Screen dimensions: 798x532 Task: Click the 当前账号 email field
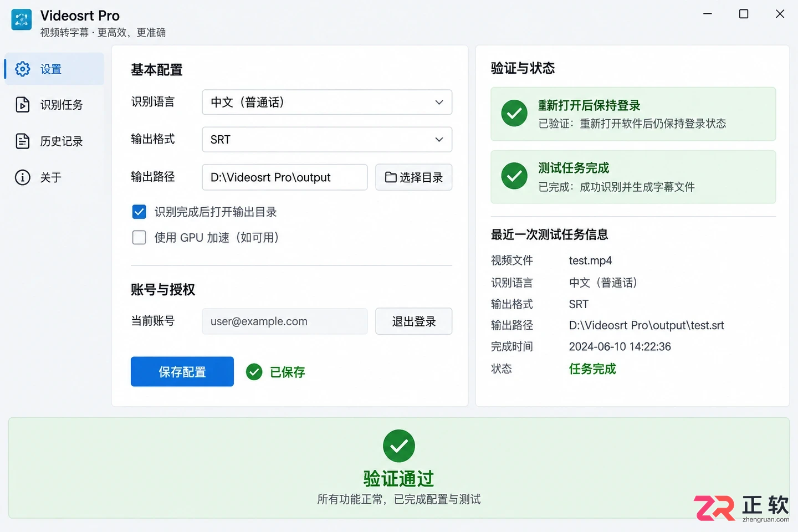click(x=285, y=321)
